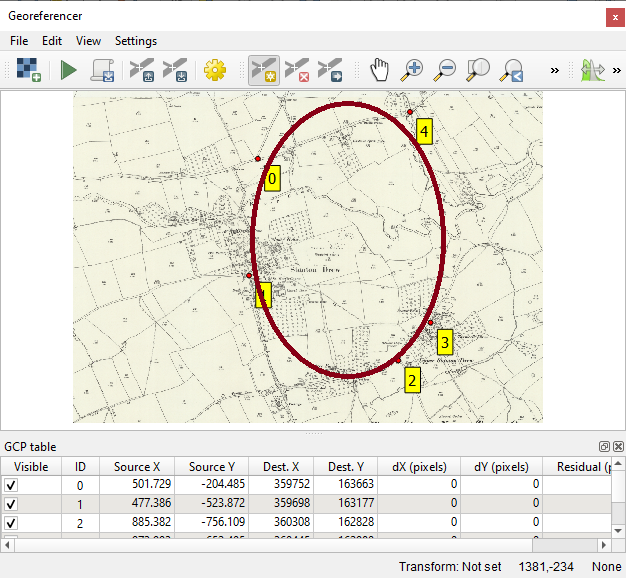Select the Add Point tool
The image size is (626, 578).
click(x=264, y=70)
